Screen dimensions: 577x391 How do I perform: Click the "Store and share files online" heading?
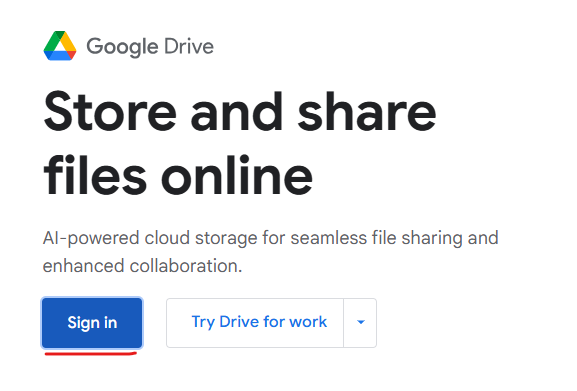click(240, 143)
